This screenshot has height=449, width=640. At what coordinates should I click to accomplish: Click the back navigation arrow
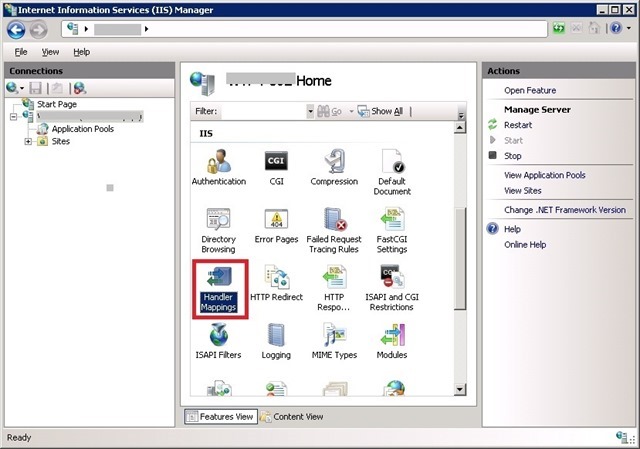(x=16, y=30)
